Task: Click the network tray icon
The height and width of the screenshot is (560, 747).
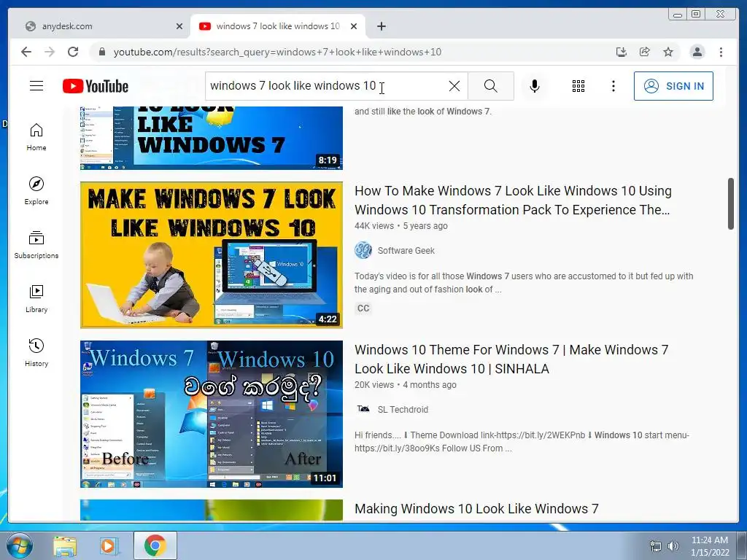Action: 656,546
